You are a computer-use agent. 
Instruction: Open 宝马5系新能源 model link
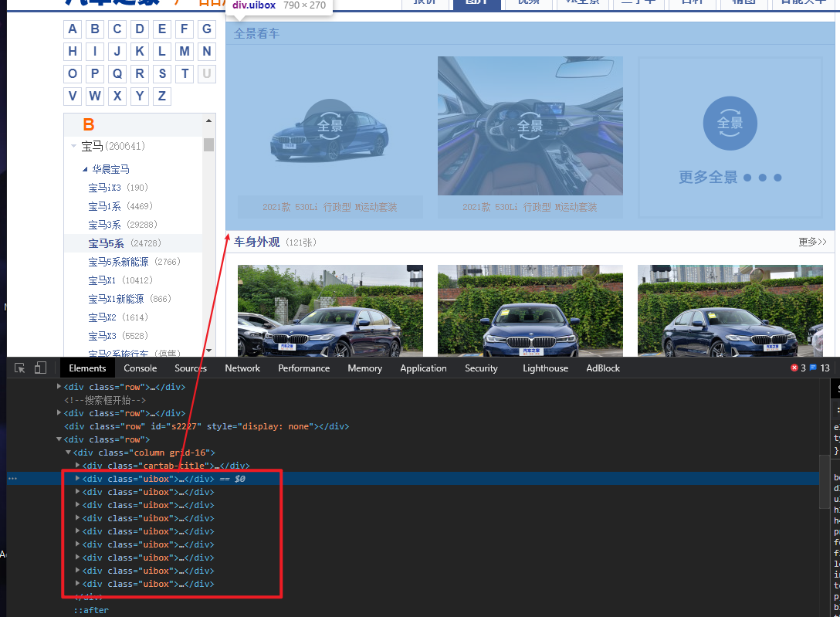(118, 261)
